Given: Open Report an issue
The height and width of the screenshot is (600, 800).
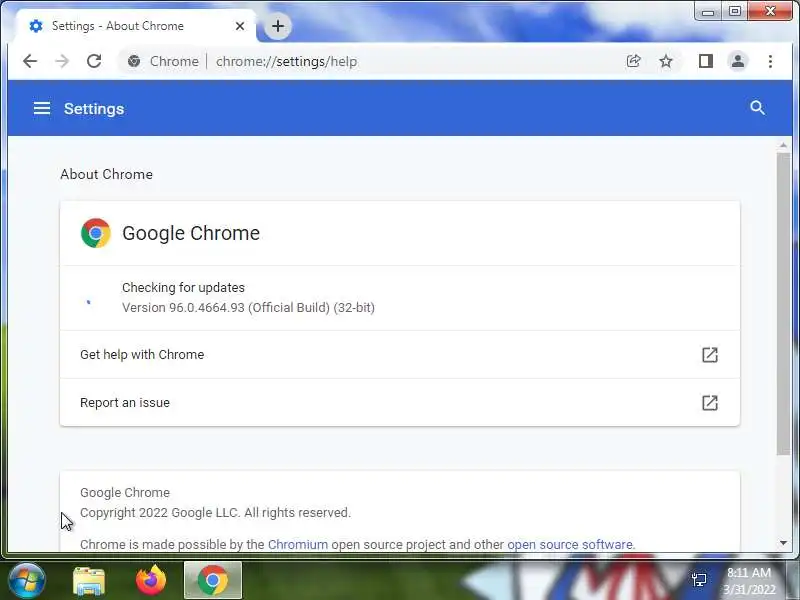Looking at the screenshot, I should click(399, 403).
